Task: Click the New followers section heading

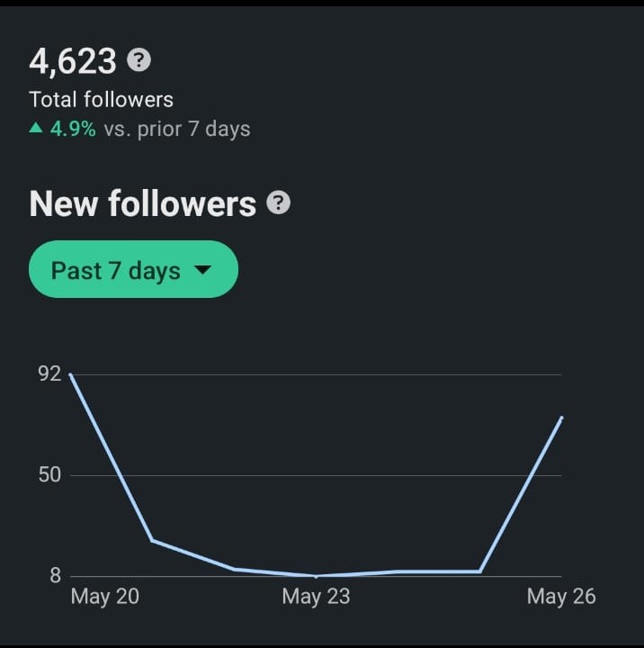Action: (x=142, y=204)
